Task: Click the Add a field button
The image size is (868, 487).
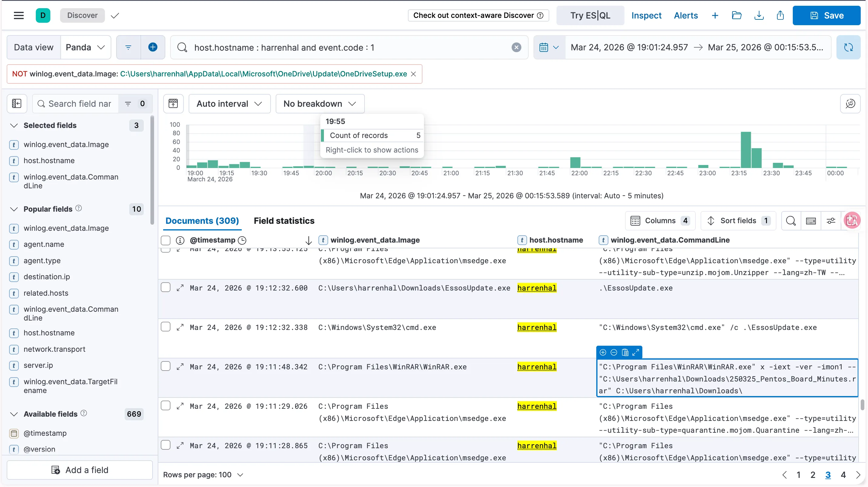Action: (x=80, y=470)
